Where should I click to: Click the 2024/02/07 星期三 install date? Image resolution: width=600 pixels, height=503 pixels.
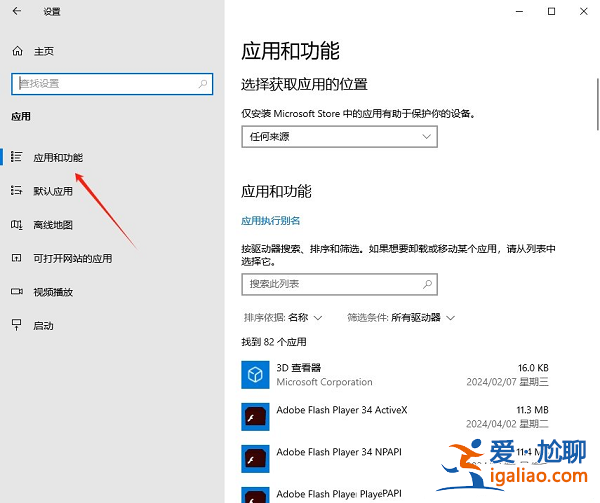click(507, 382)
